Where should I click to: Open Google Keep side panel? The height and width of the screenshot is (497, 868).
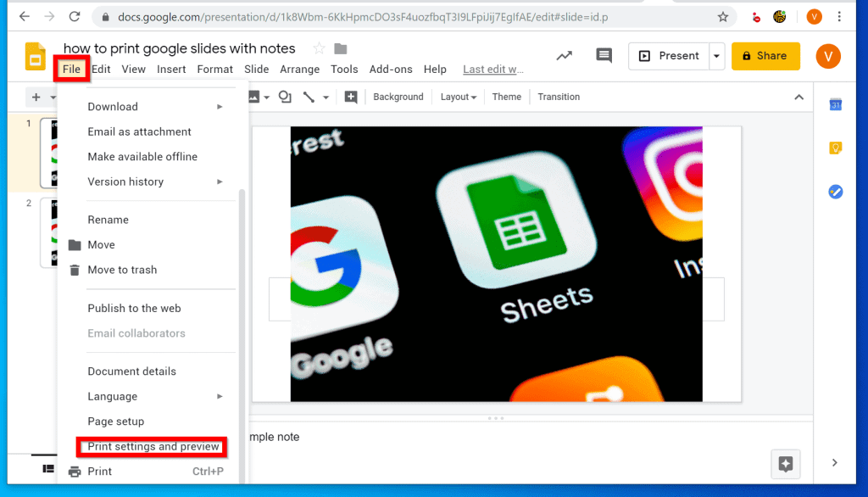click(x=835, y=148)
